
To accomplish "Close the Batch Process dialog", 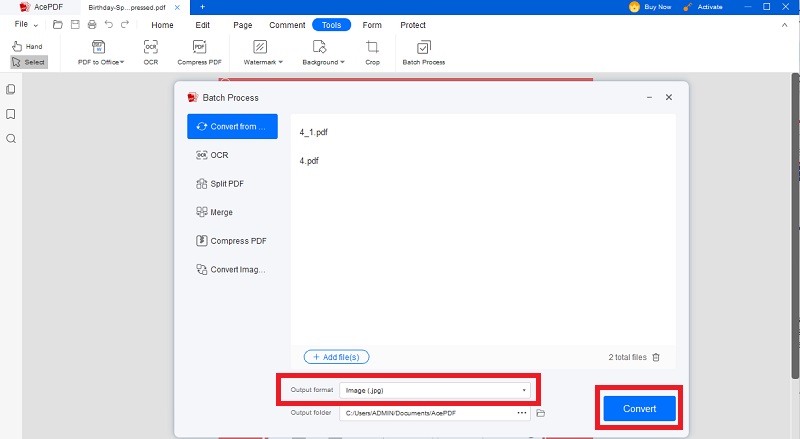I will (x=669, y=97).
